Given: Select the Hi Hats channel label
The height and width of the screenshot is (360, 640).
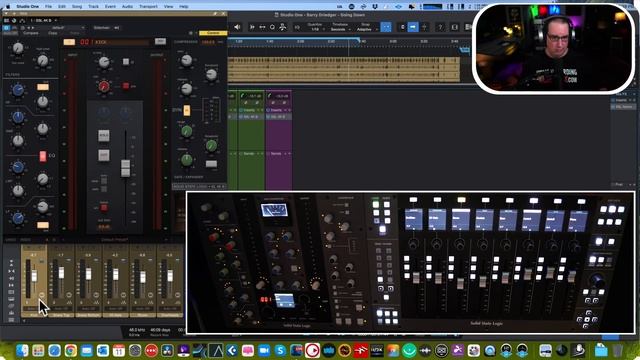Looking at the screenshot, I should click(116, 315).
